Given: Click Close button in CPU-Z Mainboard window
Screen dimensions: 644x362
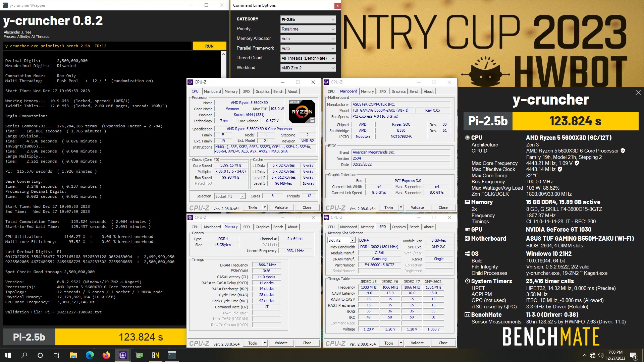Looking at the screenshot, I should [x=443, y=207].
